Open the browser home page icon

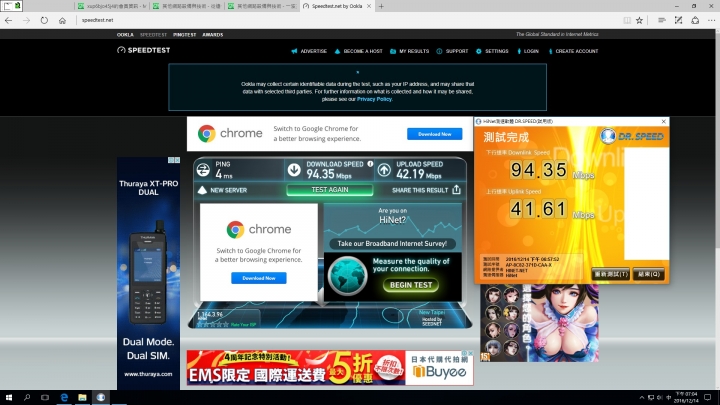point(62,20)
